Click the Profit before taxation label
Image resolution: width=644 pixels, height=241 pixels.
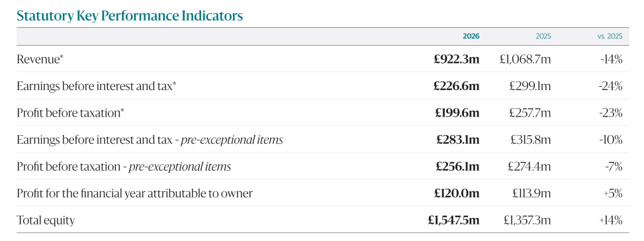click(x=70, y=113)
